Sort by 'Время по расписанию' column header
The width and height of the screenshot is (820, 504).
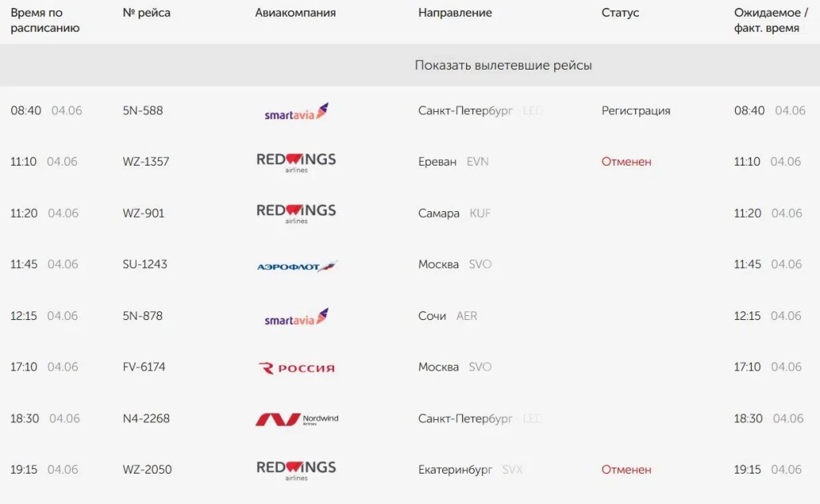(x=45, y=20)
